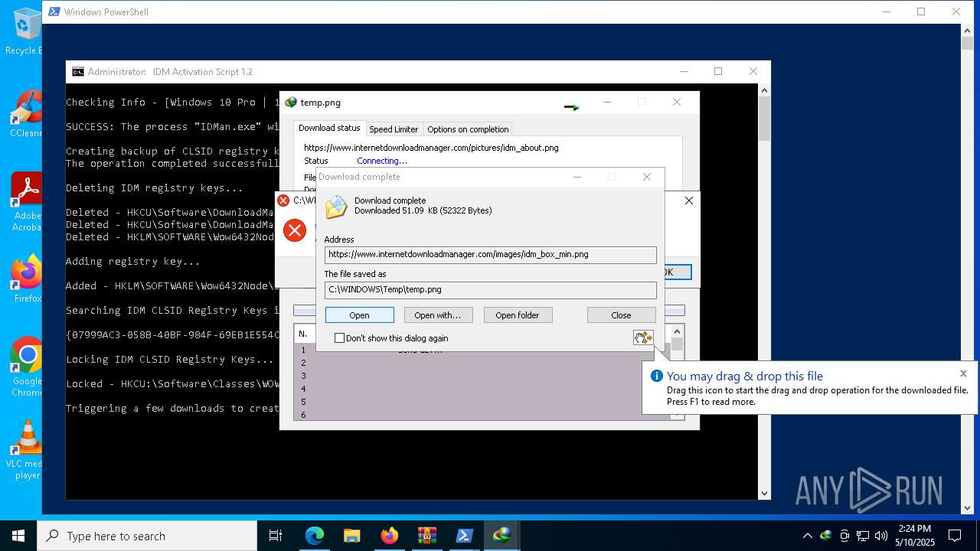980x551 pixels.
Task: Click the red error icon in message box
Action: (295, 230)
